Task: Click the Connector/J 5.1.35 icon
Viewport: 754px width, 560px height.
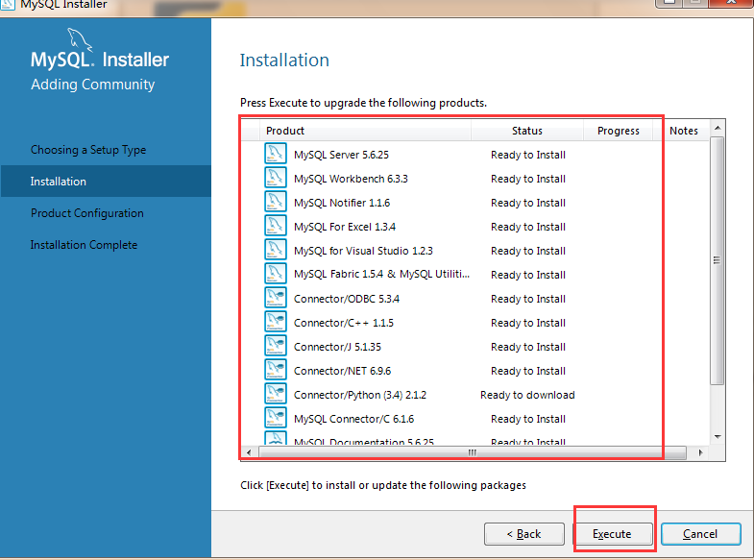Action: coord(276,346)
